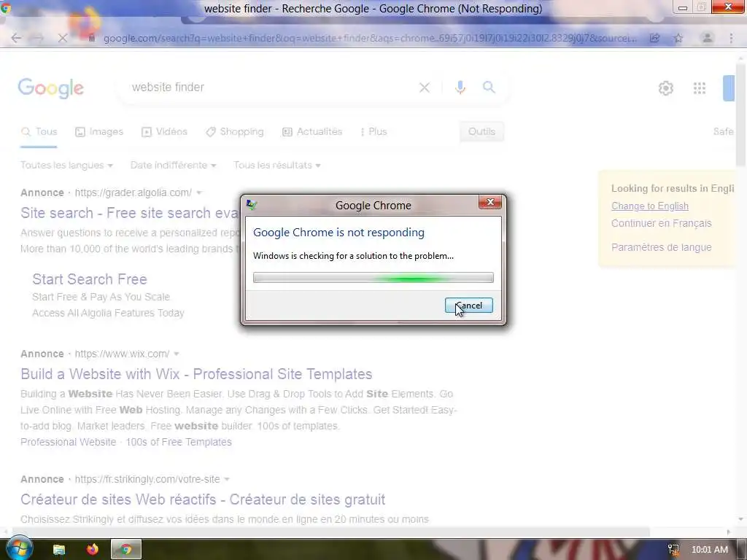Screen dimensions: 747x560
Task: Click the 10:01 AM clock
Action: tap(709, 550)
